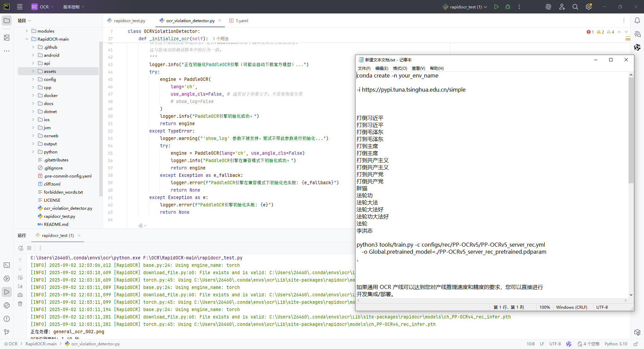Image resolution: width=644 pixels, height=349 pixels.
Task: Open the rapidocr_test run configuration dropdown
Action: click(x=465, y=7)
